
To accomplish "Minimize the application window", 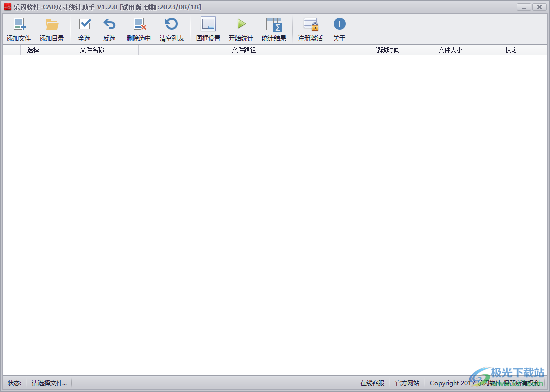I will (x=524, y=7).
